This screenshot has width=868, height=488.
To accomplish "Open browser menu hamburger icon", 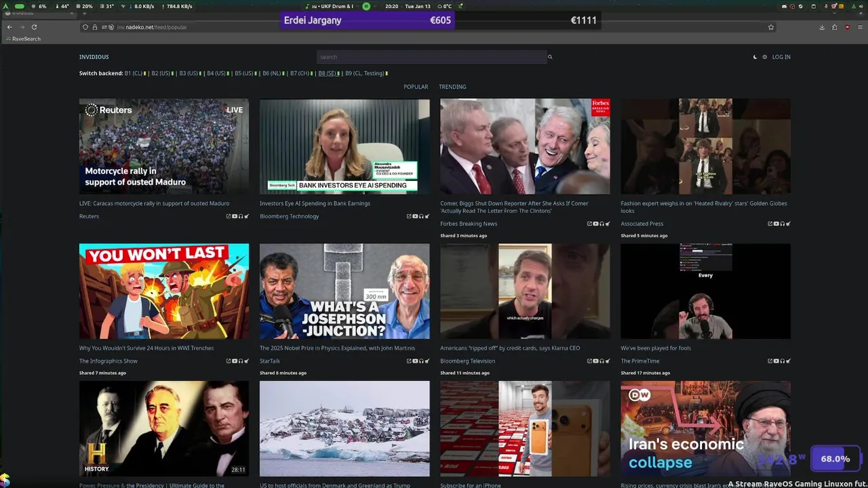I will [861, 27].
